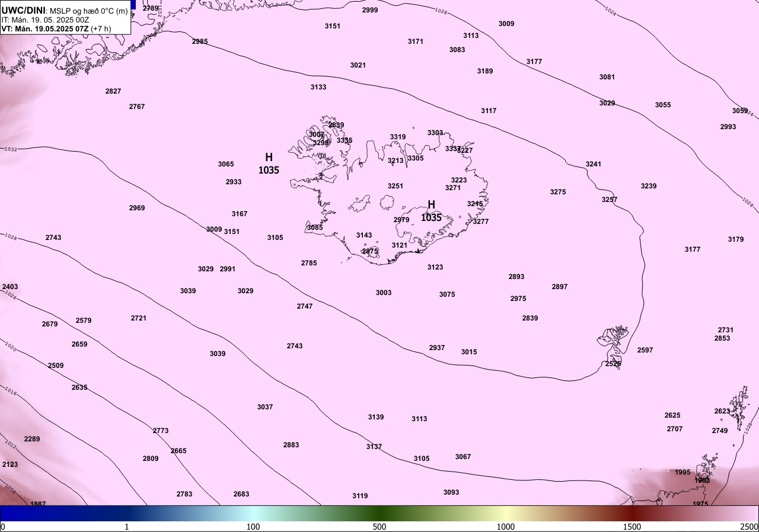Viewport: 759px width, 532px height.
Task: Click the 3189 height value
Action: coord(485,71)
